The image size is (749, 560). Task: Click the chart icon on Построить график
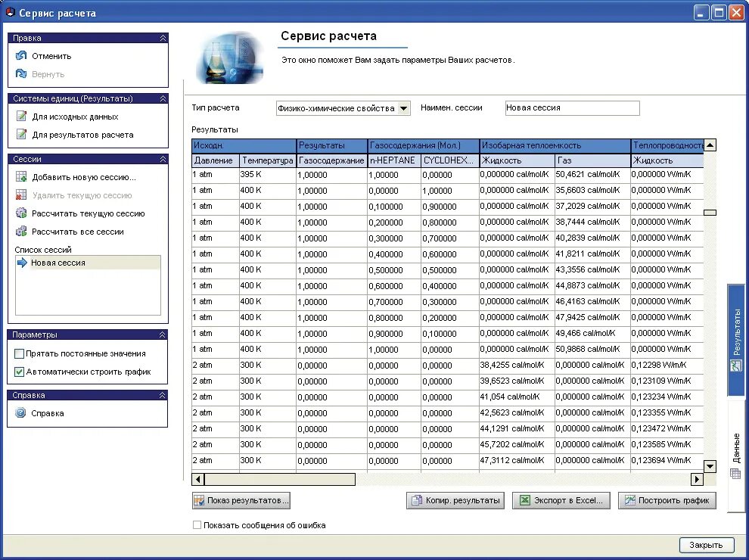click(630, 500)
